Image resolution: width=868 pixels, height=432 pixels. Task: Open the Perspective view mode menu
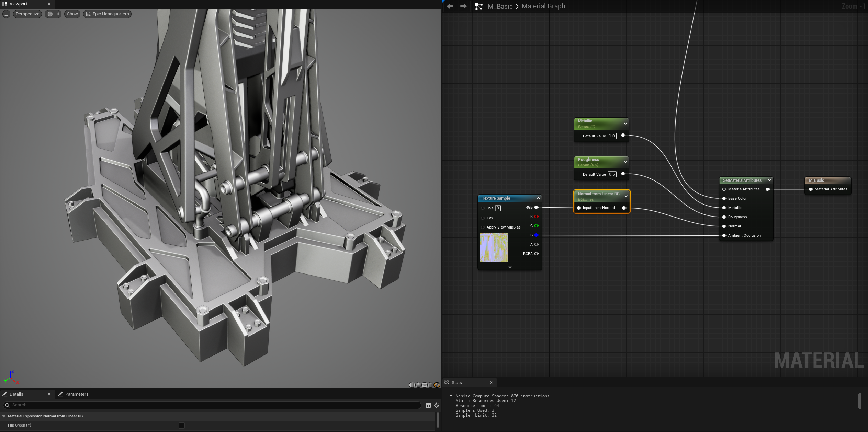[27, 14]
